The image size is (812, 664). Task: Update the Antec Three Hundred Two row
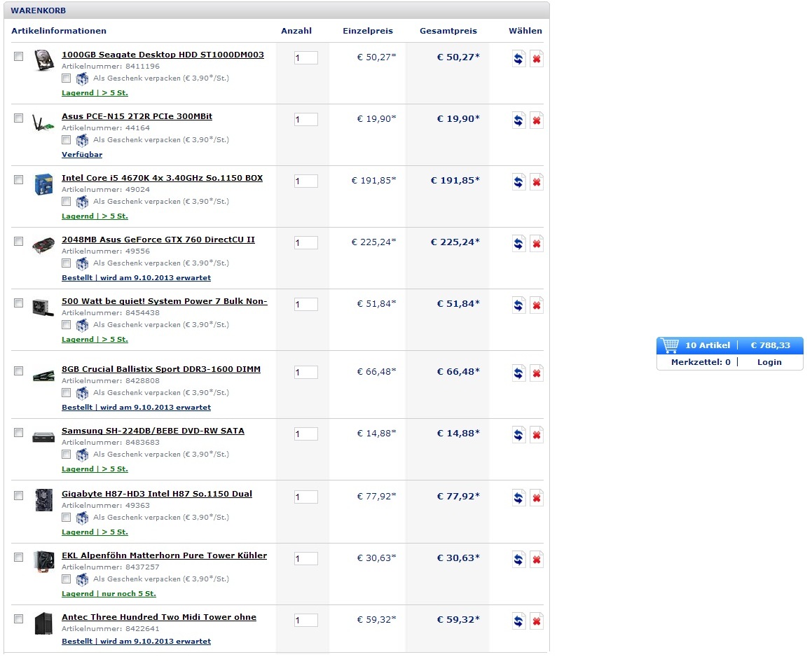point(518,621)
